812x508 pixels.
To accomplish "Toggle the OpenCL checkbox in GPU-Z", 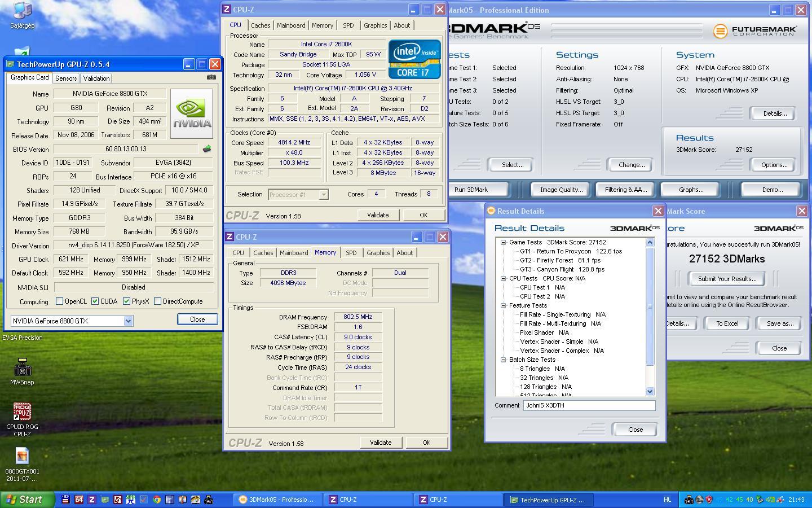I will (x=59, y=301).
